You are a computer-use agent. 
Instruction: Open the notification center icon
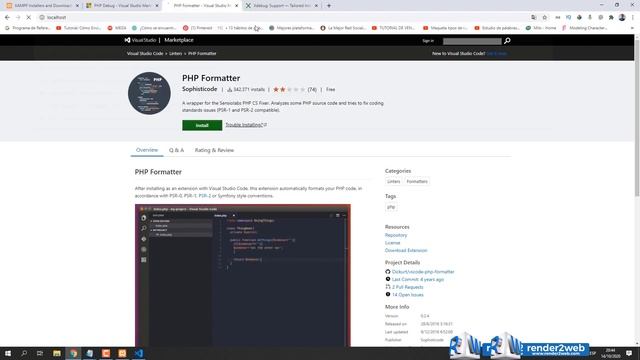pos(629,353)
